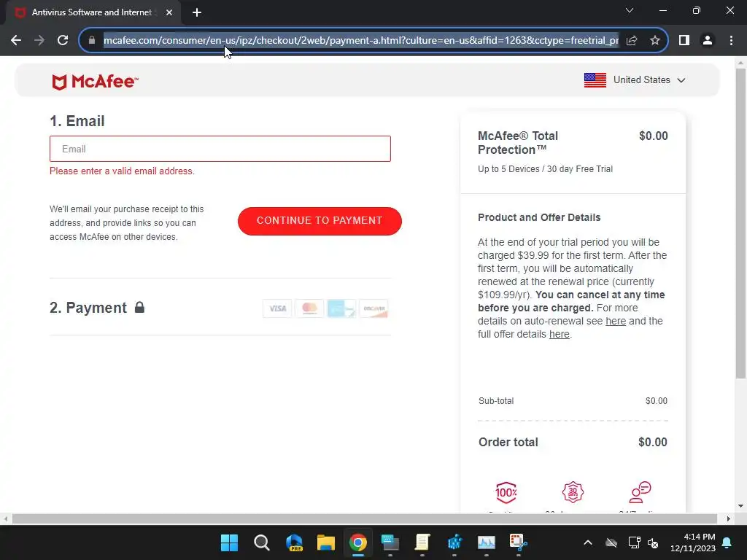Click Continue to Payment button
This screenshot has width=747, height=560.
pyautogui.click(x=320, y=221)
